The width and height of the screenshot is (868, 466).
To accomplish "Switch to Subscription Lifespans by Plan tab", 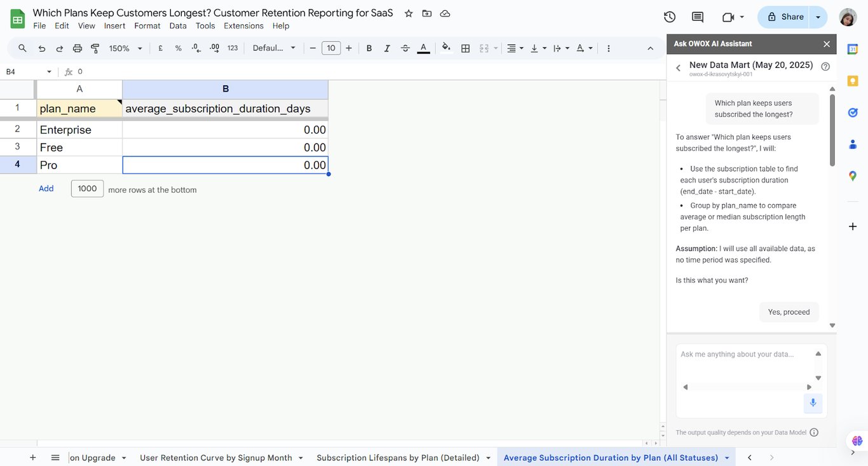I will point(403,458).
